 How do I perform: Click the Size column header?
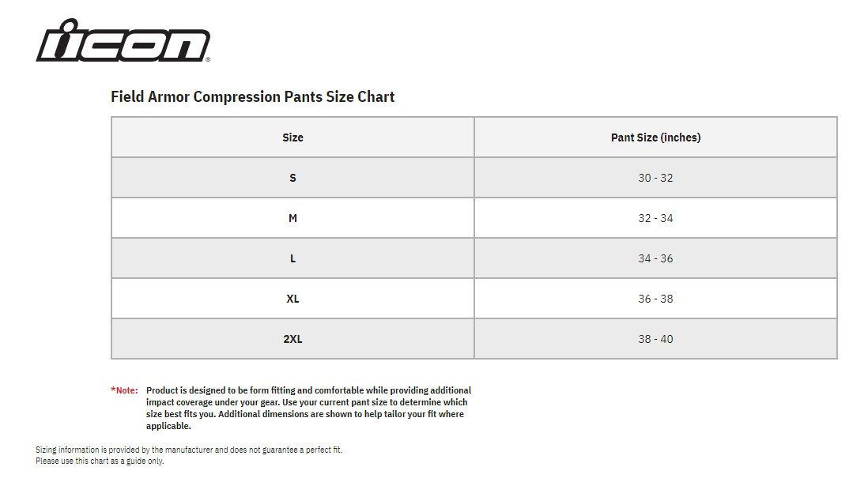pyautogui.click(x=292, y=137)
